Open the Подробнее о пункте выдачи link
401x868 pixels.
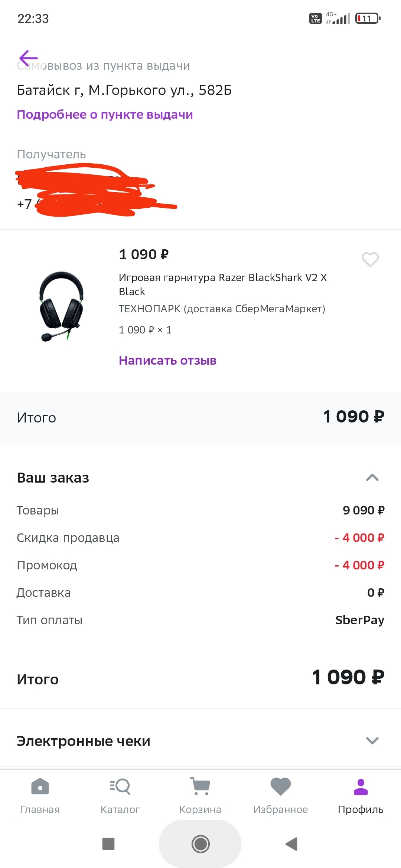pos(105,115)
